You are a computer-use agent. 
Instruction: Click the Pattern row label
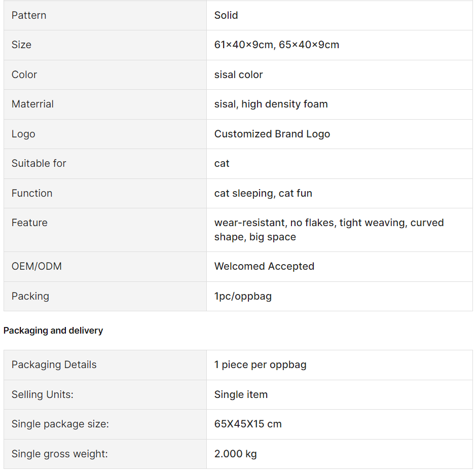point(29,15)
